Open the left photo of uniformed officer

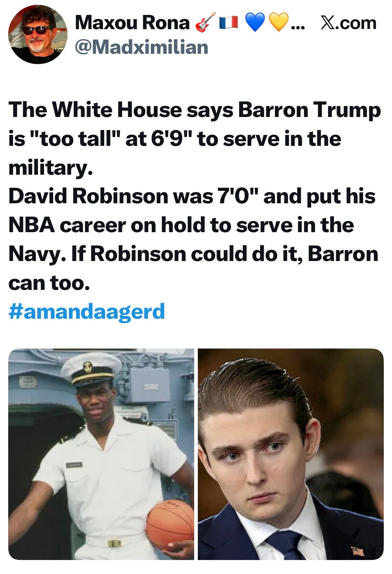pos(101,454)
